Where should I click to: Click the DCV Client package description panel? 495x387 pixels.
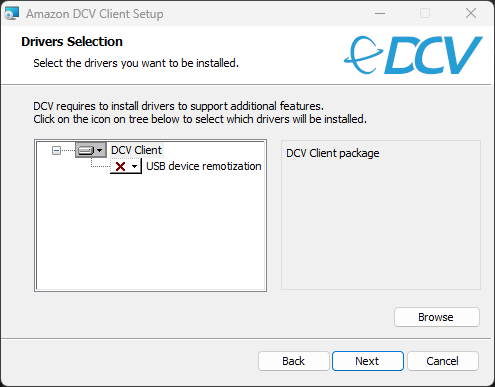(381, 215)
